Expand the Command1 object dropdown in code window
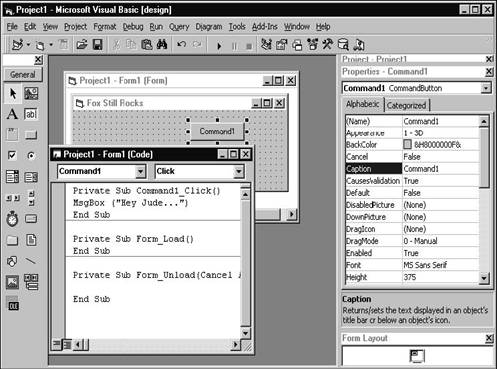The height and width of the screenshot is (369, 497). tap(141, 171)
